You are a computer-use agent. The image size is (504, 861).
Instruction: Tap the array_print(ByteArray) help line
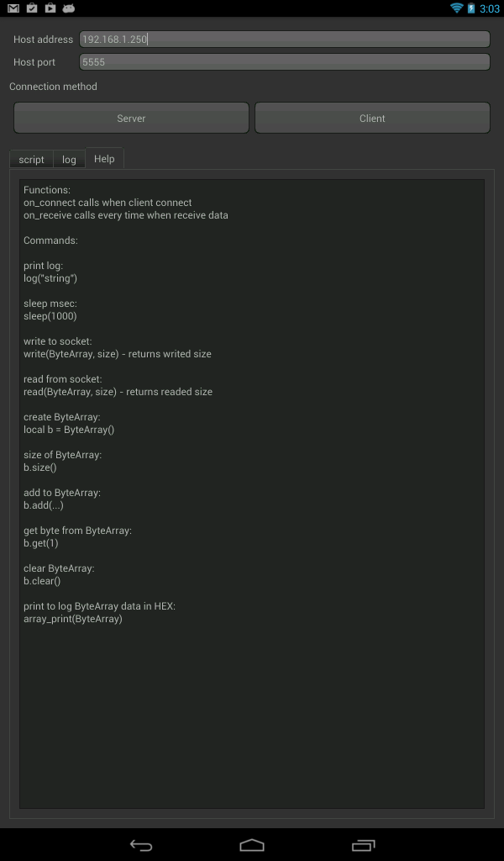pos(73,619)
